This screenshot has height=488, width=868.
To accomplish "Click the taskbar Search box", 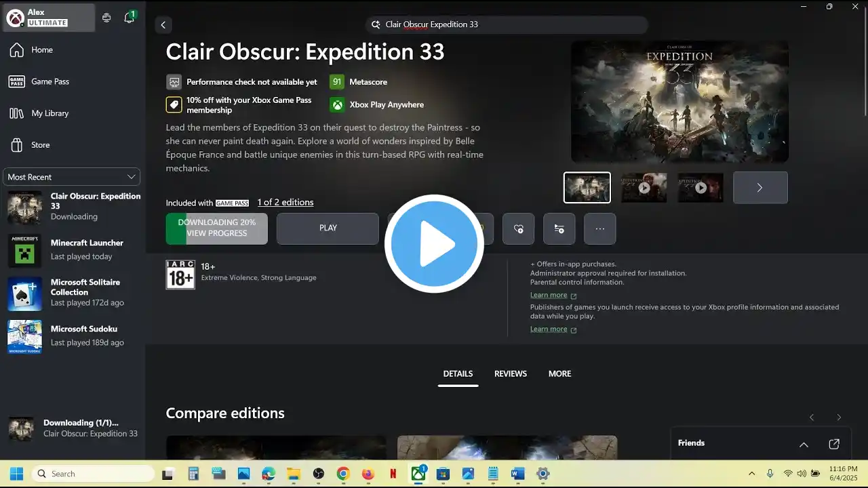I will (93, 474).
